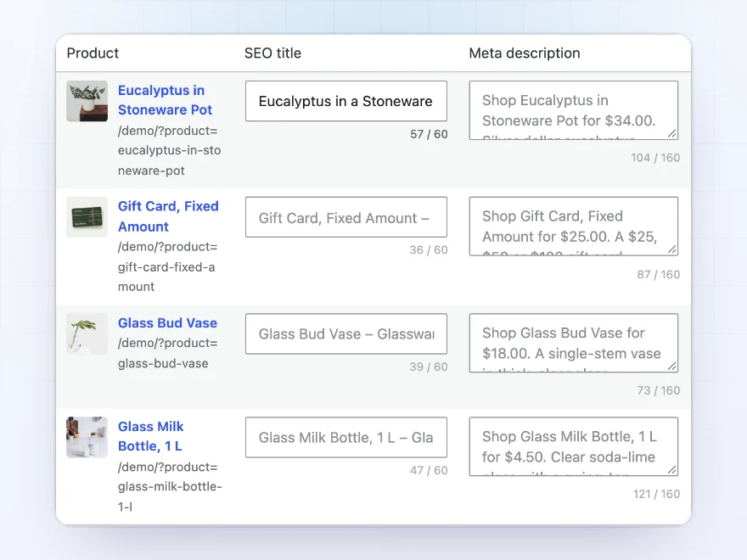The image size is (747, 560).
Task: Click the Product column header
Action: click(x=93, y=53)
